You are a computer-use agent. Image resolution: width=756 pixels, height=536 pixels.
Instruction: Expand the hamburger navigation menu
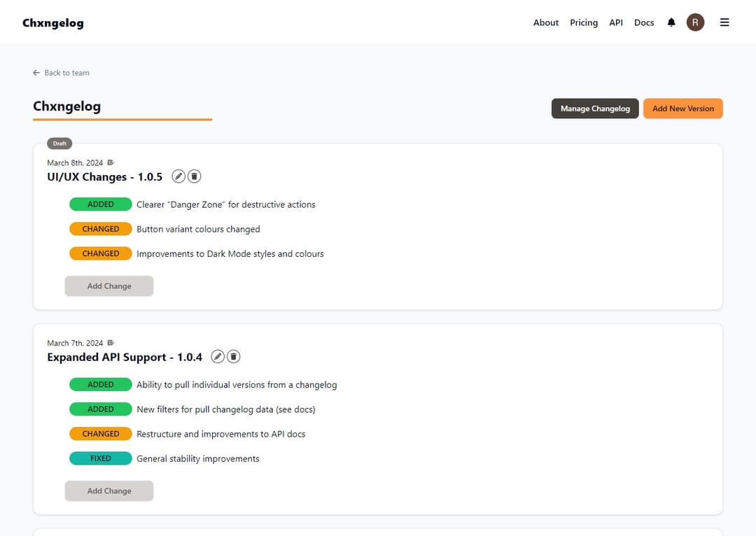coord(724,22)
